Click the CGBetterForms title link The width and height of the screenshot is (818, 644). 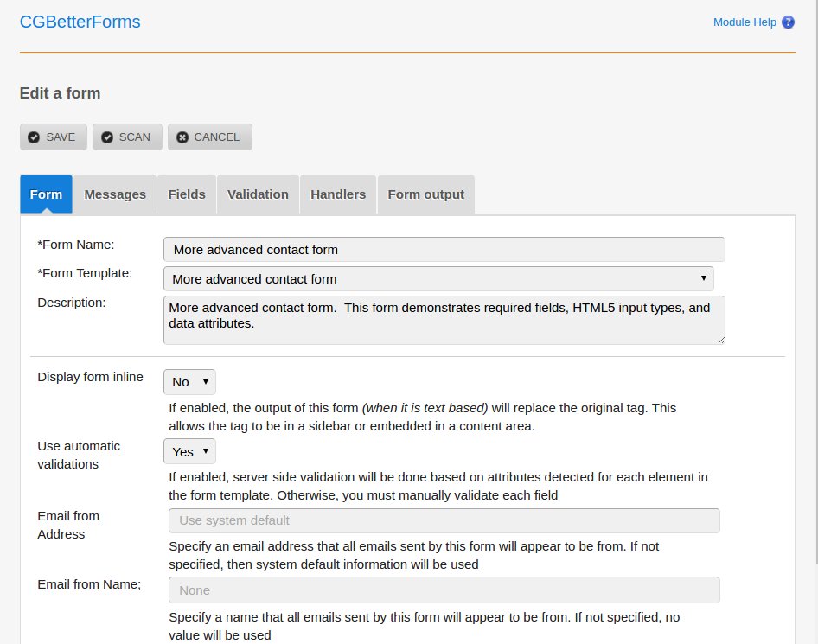[x=80, y=22]
